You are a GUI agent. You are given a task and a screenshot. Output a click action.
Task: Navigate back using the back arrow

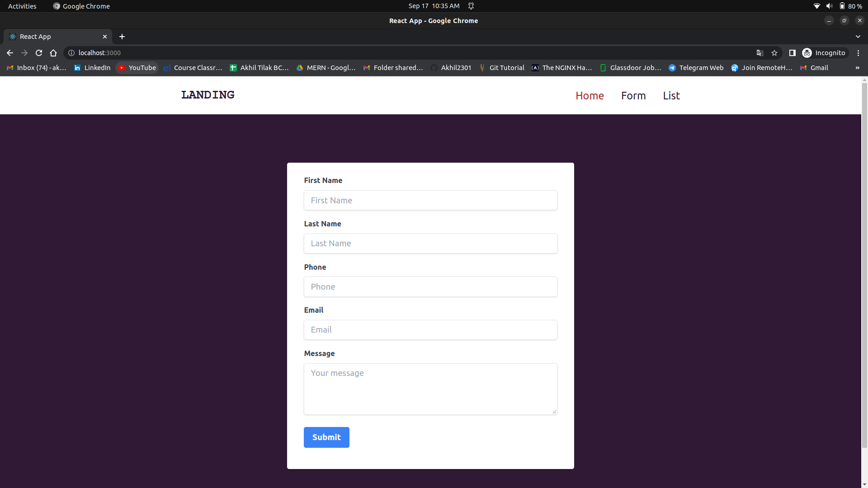[x=10, y=53]
